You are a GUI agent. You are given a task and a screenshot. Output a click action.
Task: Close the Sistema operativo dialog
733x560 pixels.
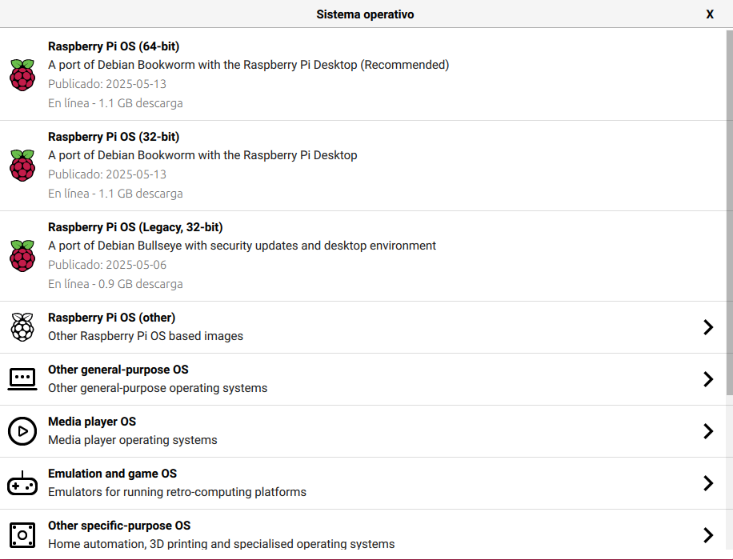[x=710, y=14]
